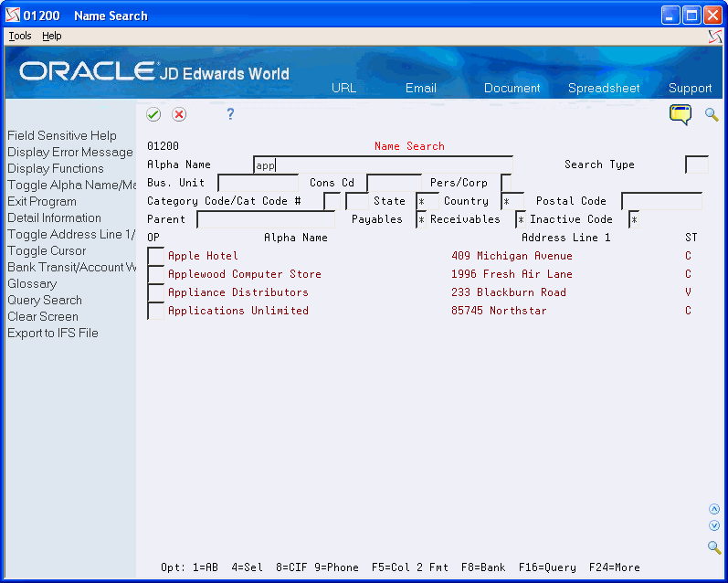Open Detail Information from the sidebar
The height and width of the screenshot is (583, 728).
54,217
